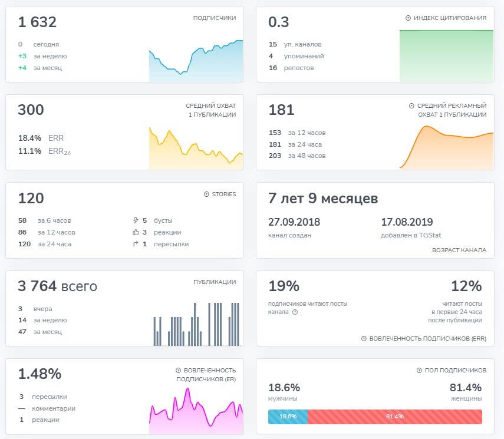Click the forward arrow пересылки icon
Screen dimensions: 504x439
click(x=136, y=244)
